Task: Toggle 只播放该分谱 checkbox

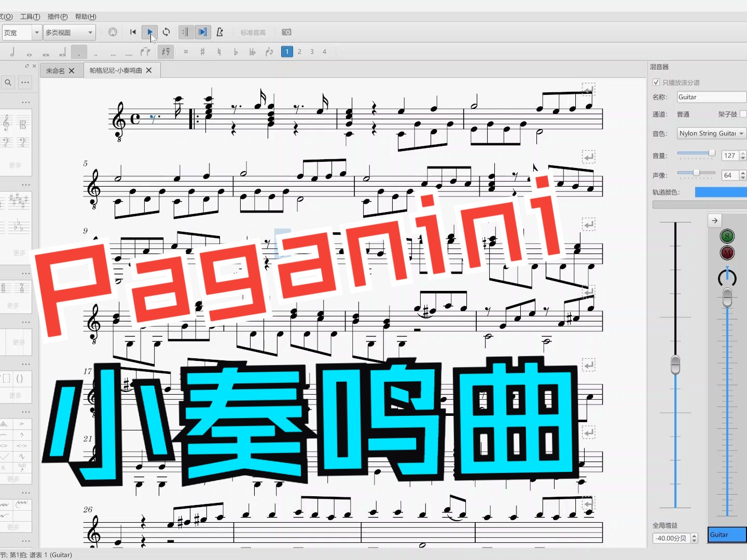Action: 656,82
